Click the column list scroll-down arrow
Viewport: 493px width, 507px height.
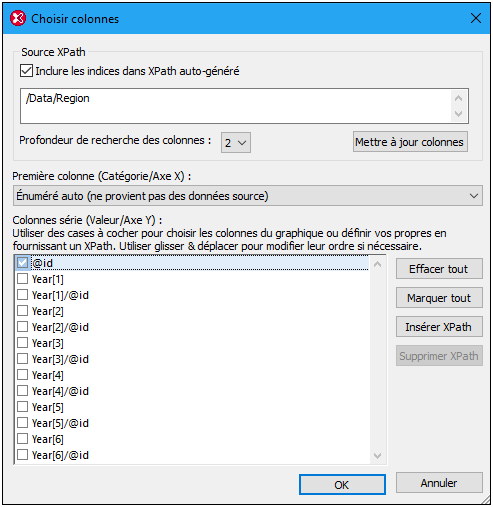(x=378, y=456)
